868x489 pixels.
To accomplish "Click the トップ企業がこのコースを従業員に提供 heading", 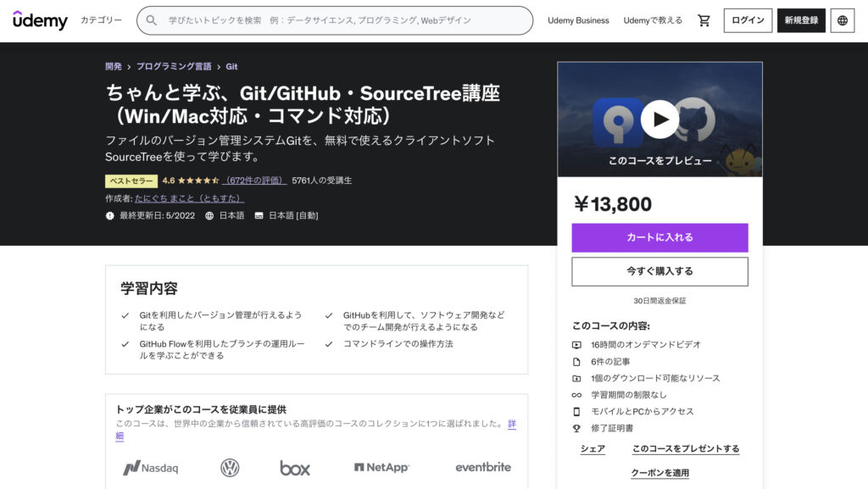I will tap(200, 409).
